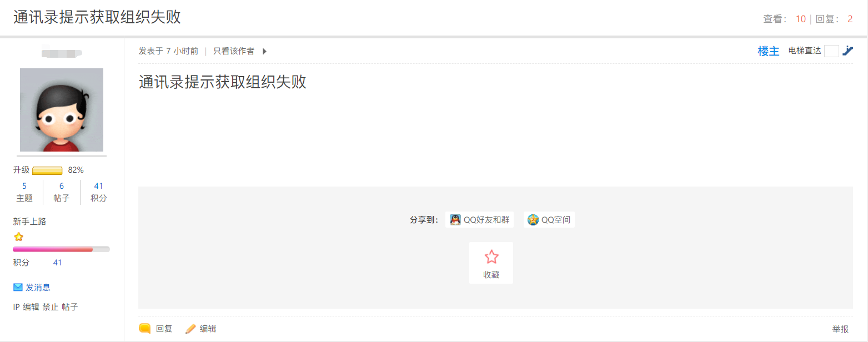Viewport: 868px width, 342px height.
Task: Open the poster's avatar image
Action: [62, 110]
